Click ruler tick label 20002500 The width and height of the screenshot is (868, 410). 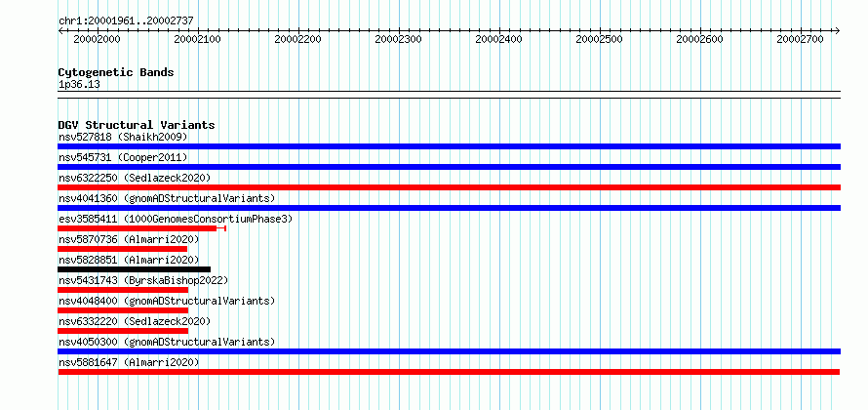click(x=600, y=39)
